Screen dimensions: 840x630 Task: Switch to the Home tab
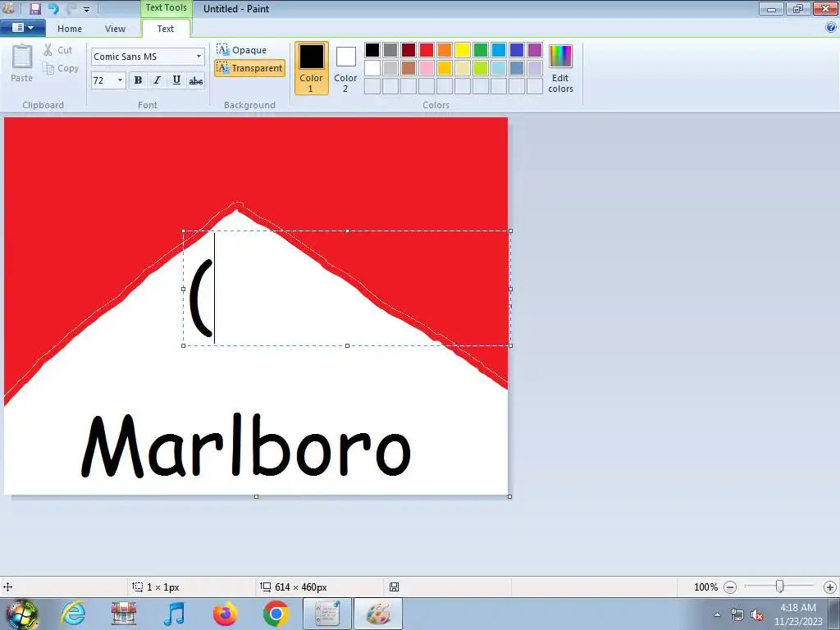click(x=70, y=29)
